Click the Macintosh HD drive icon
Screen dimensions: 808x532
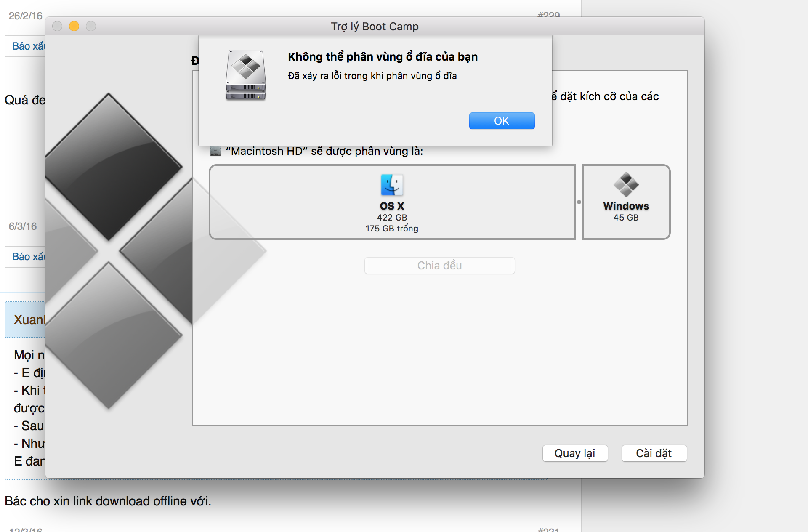pos(215,151)
